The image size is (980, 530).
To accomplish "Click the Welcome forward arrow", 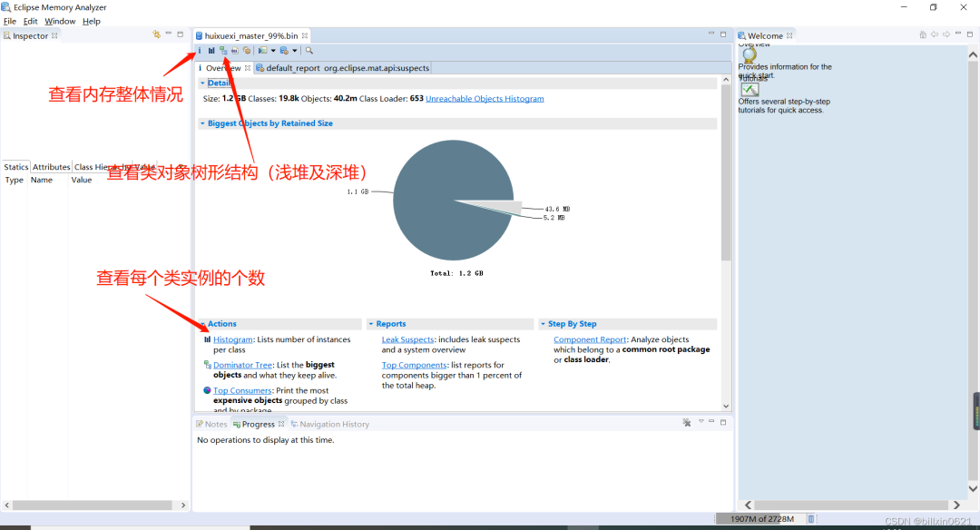I will tap(946, 34).
